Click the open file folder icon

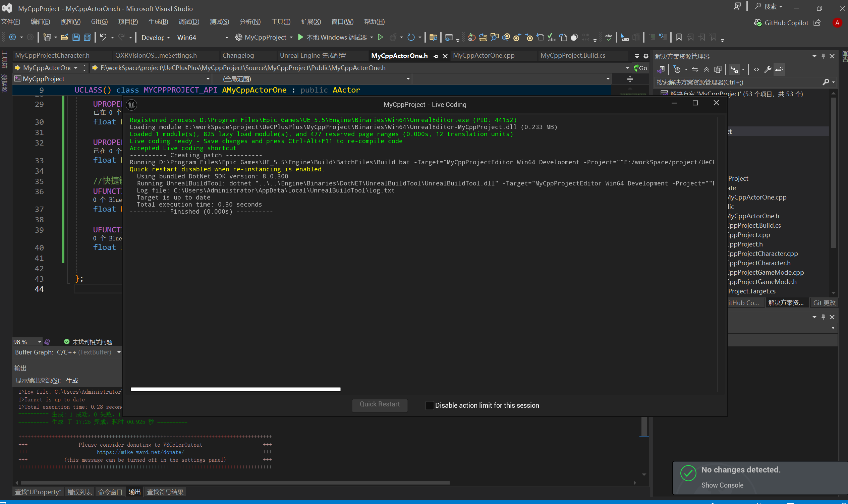pos(64,37)
